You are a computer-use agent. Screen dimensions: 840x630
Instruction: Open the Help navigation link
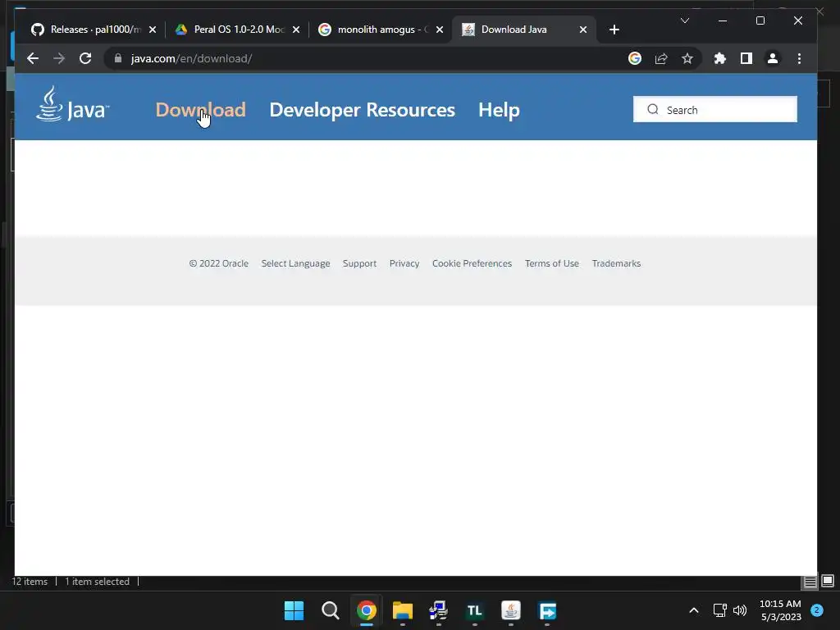tap(499, 110)
